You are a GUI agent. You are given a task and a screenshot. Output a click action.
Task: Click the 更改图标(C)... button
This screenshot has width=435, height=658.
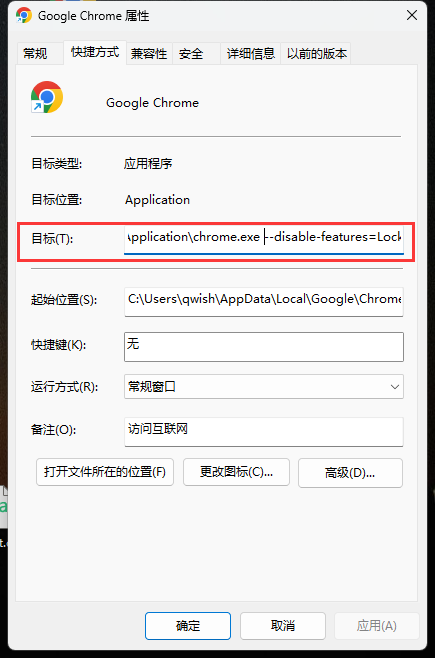[236, 472]
